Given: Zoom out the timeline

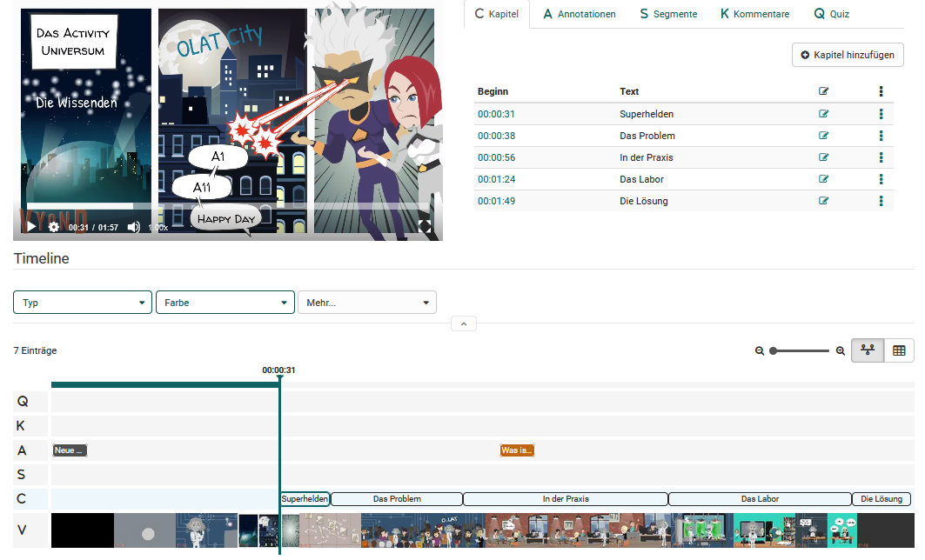Looking at the screenshot, I should point(760,350).
